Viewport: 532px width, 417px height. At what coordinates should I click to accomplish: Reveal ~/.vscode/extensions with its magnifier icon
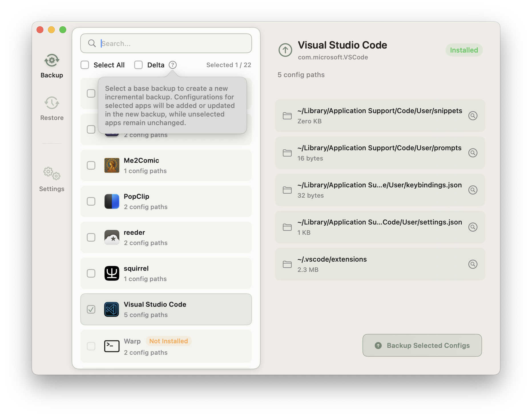coord(473,264)
